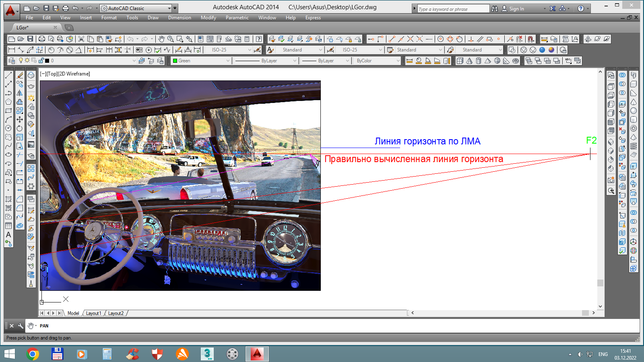The width and height of the screenshot is (644, 362).
Task: Select the Erase modify tool
Action: point(20,75)
